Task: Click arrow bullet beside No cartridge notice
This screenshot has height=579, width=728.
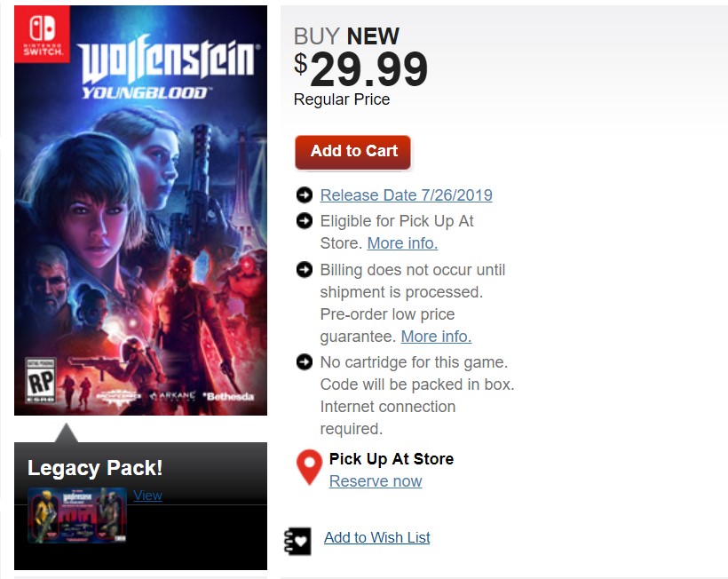Action: (x=305, y=361)
